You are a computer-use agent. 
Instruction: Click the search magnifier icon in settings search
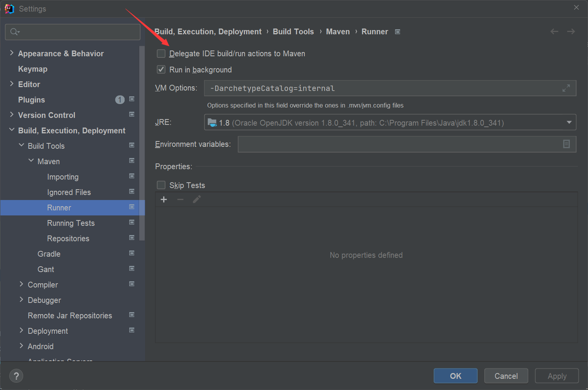pos(15,32)
